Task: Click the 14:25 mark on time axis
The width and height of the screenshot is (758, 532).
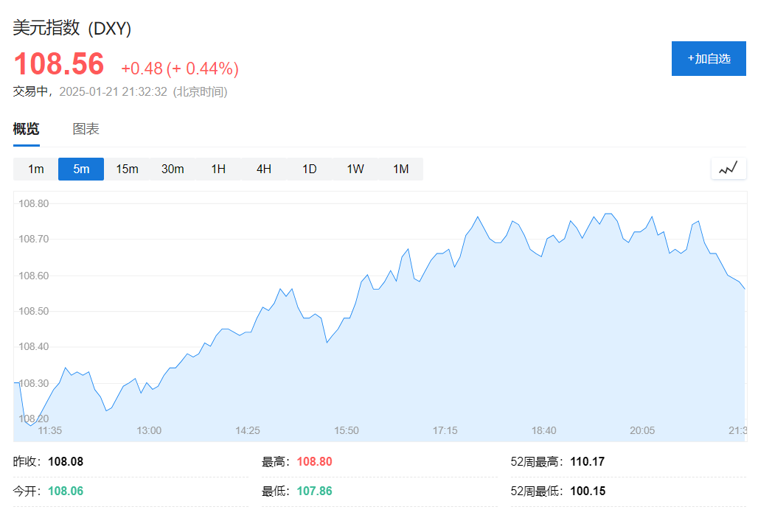Action: click(247, 430)
